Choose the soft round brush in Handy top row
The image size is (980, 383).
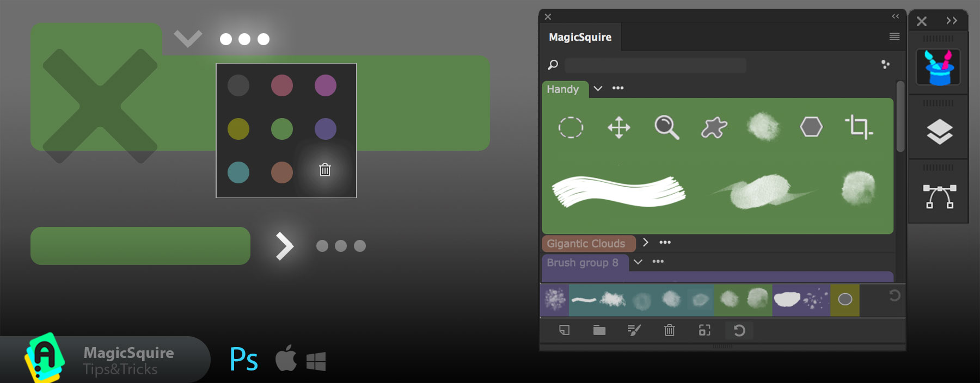[763, 127]
